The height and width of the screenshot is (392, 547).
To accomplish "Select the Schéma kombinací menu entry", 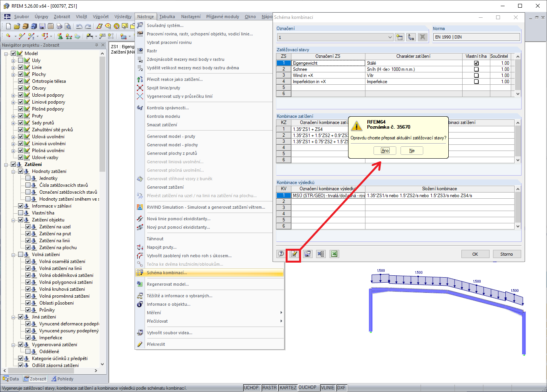I will pyautogui.click(x=210, y=273).
